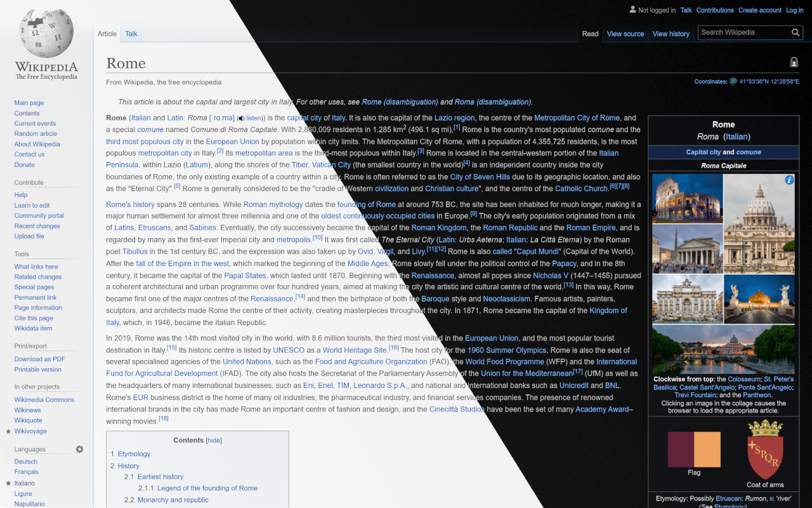
Task: Click the padlock protection icon
Action: (x=794, y=62)
